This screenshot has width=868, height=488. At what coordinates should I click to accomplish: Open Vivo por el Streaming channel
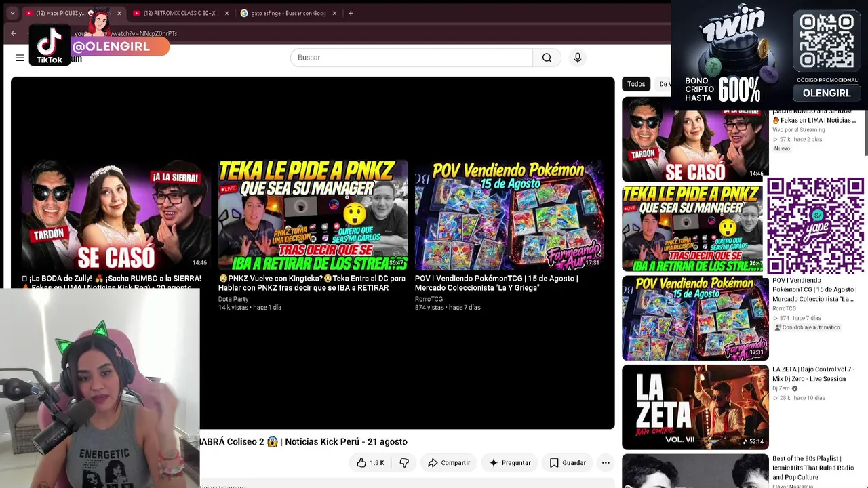tap(799, 129)
